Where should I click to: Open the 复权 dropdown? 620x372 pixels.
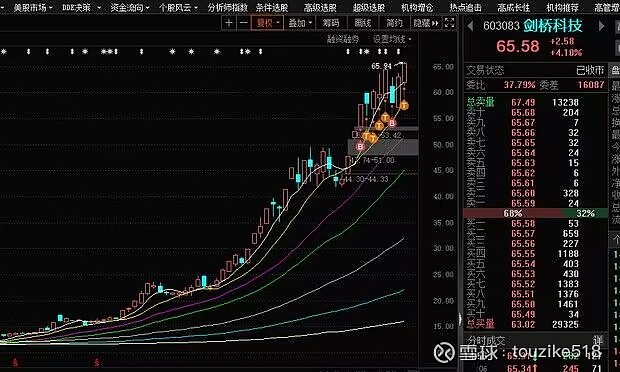[268, 23]
